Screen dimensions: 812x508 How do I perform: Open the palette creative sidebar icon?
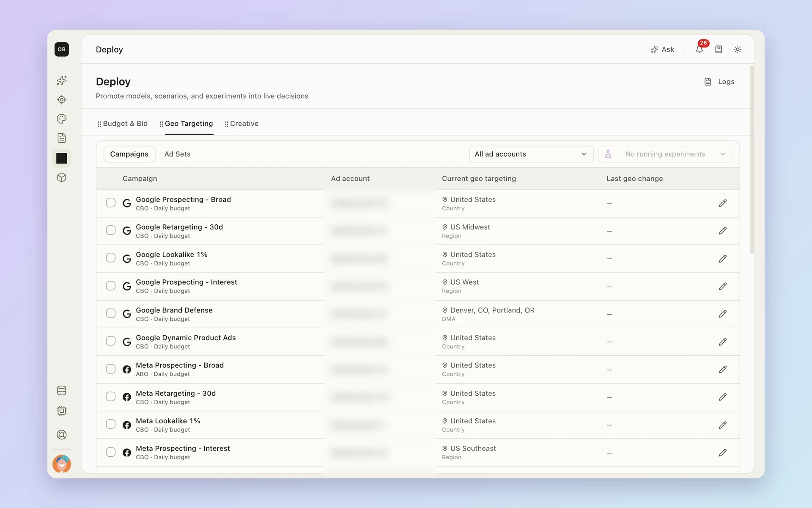62,119
